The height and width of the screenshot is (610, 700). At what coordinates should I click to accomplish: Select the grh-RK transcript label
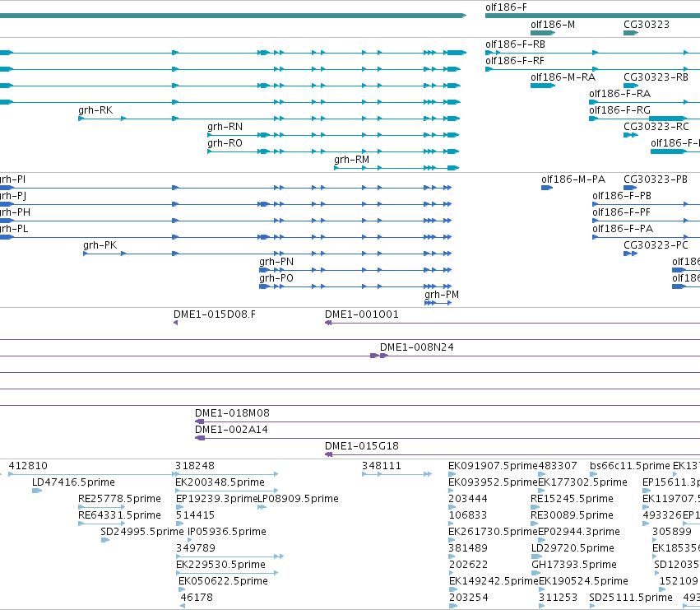[95, 110]
